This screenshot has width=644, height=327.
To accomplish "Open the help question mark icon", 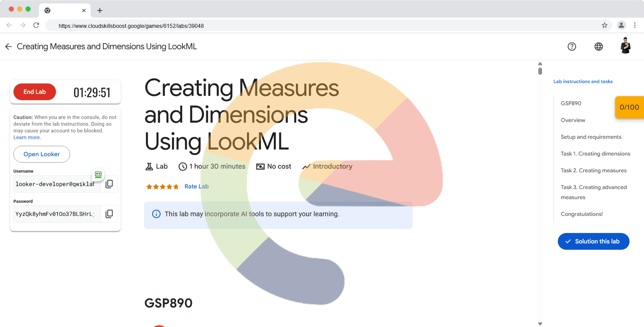I will [572, 47].
